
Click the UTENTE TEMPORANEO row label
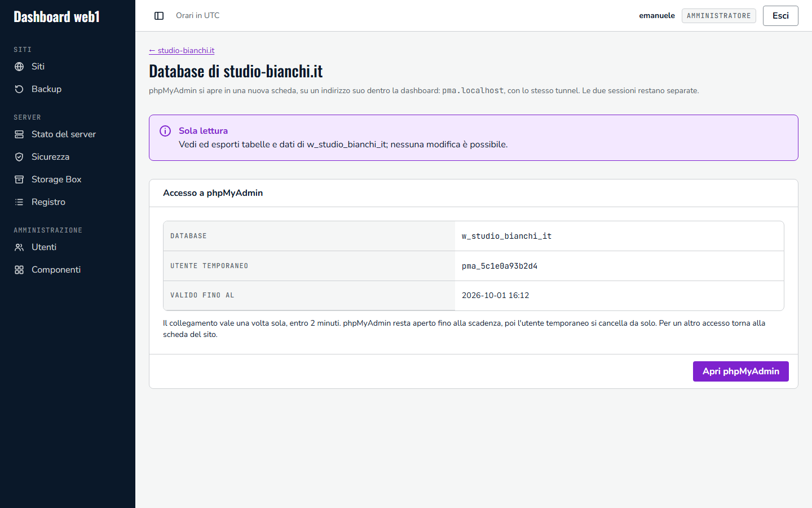[209, 266]
